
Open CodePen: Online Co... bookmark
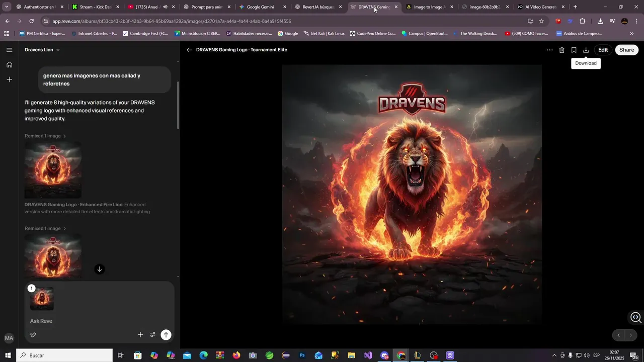click(x=372, y=34)
